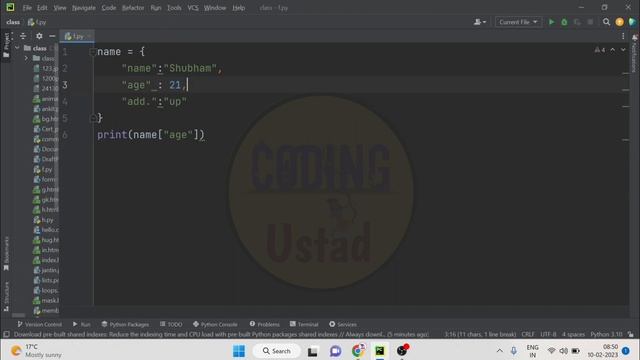Click the Stop process square icon
The height and width of the screenshot is (360, 640).
click(590, 22)
